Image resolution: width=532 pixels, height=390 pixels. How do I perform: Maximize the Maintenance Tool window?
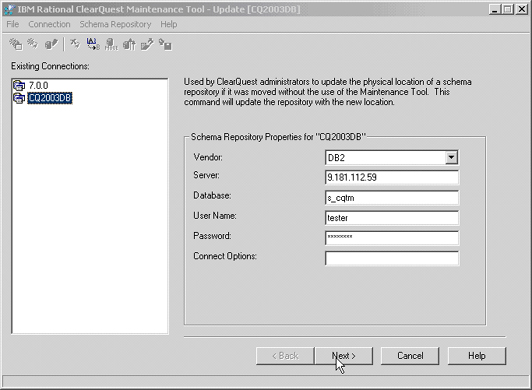click(508, 9)
